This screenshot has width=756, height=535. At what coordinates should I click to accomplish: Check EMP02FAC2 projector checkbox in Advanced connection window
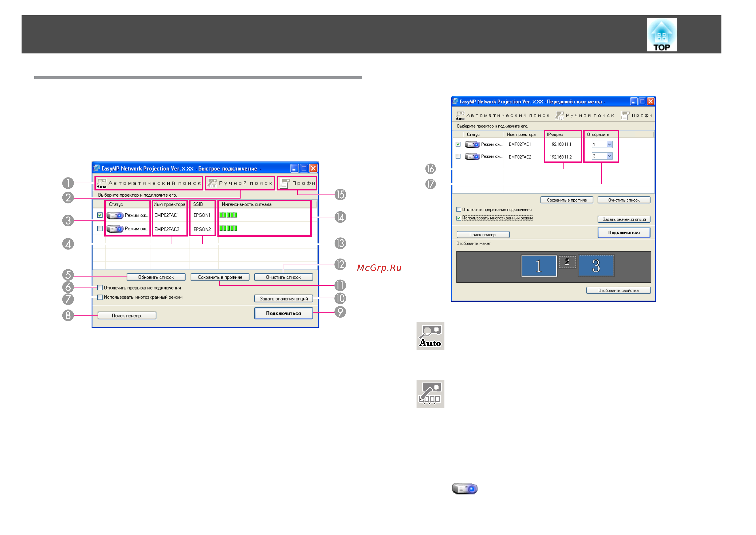point(458,156)
